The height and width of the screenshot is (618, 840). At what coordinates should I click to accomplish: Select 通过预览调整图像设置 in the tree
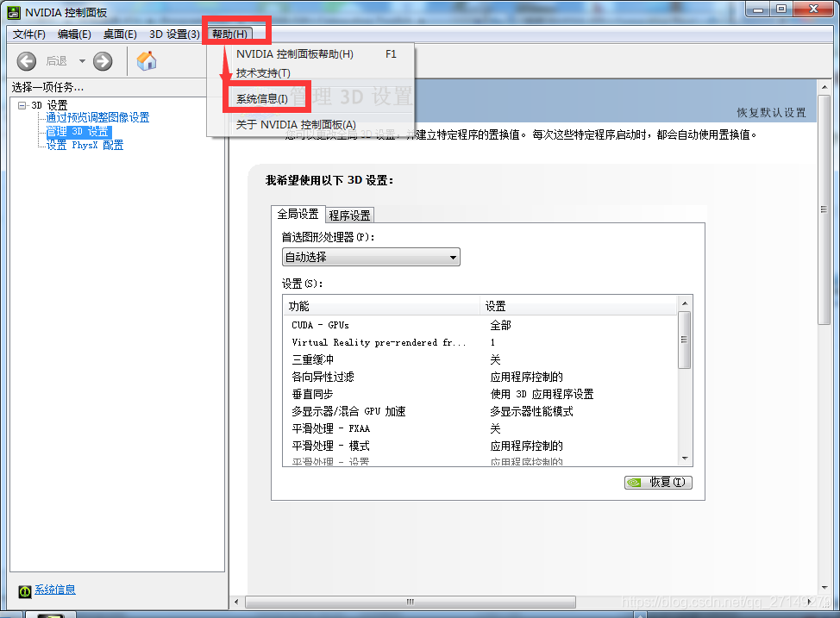(97, 117)
